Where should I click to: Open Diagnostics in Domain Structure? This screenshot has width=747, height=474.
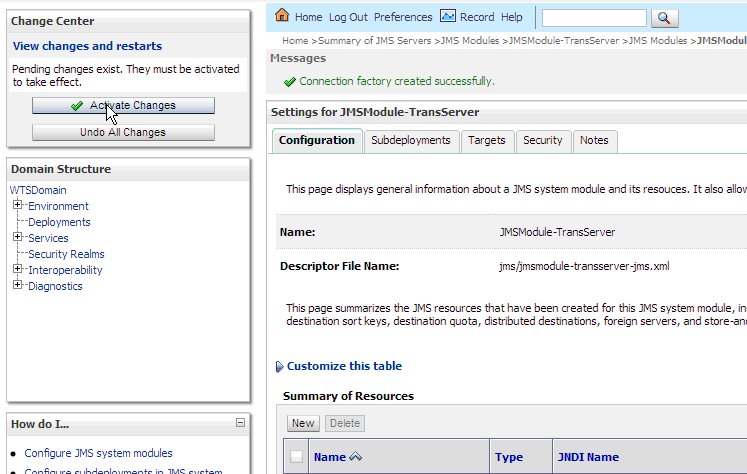click(55, 286)
